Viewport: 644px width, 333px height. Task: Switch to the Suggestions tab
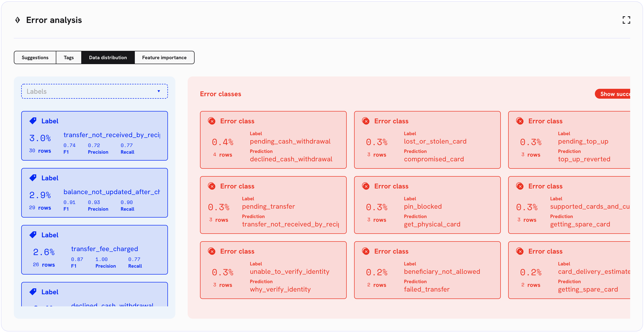pyautogui.click(x=35, y=58)
